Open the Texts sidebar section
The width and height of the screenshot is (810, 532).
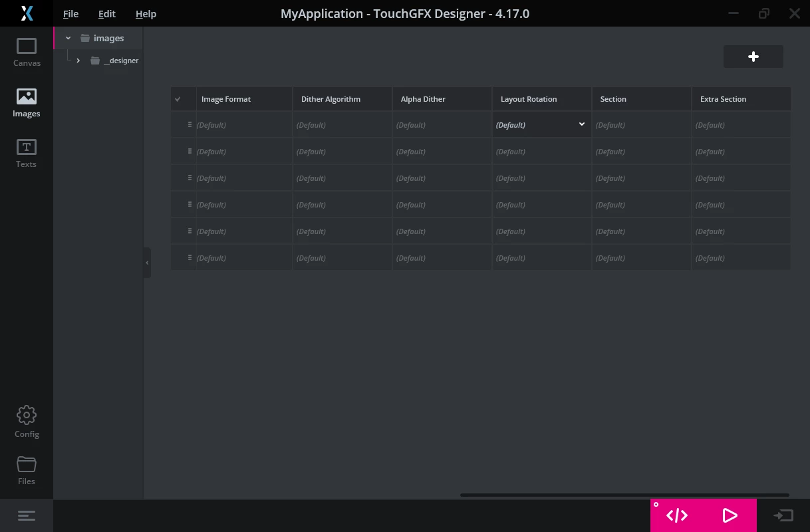coord(27,154)
